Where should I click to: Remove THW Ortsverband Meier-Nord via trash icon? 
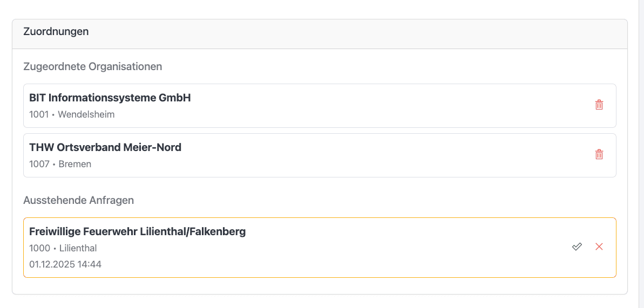[599, 155]
